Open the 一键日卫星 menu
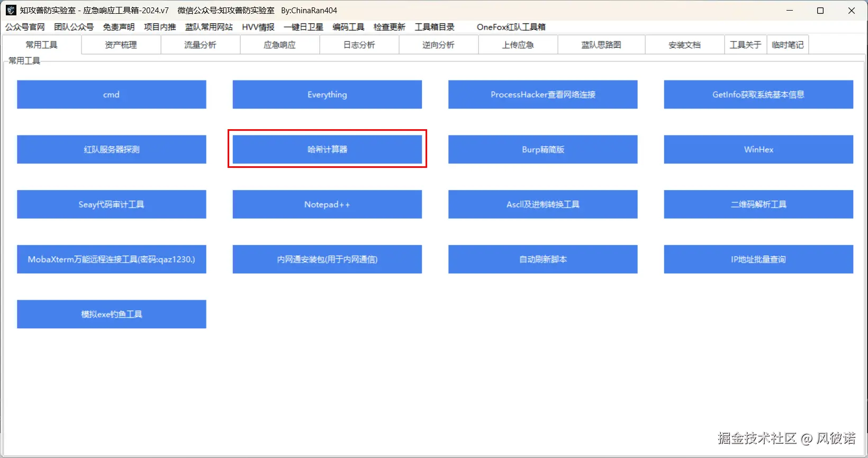Screen dimensions: 868x458 click(x=303, y=27)
